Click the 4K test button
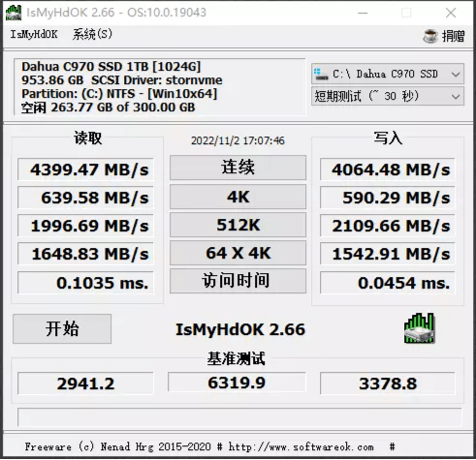This screenshot has height=460, width=476. [x=238, y=197]
